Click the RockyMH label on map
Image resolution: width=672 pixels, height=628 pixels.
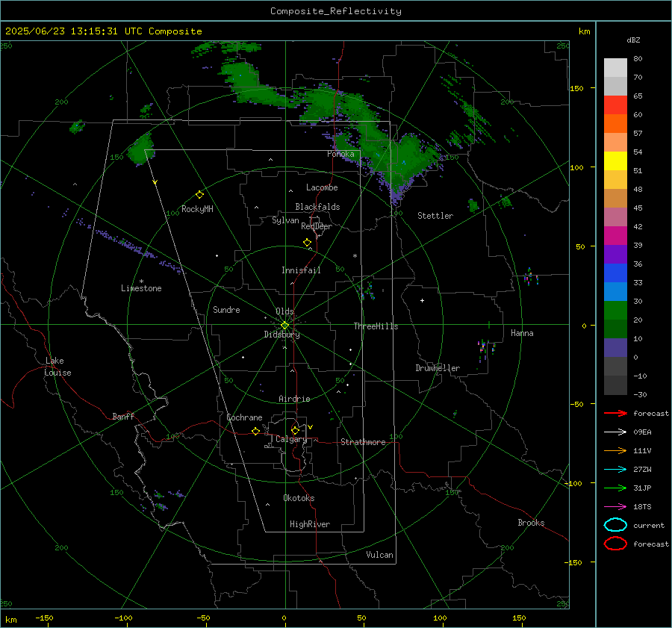coord(197,209)
